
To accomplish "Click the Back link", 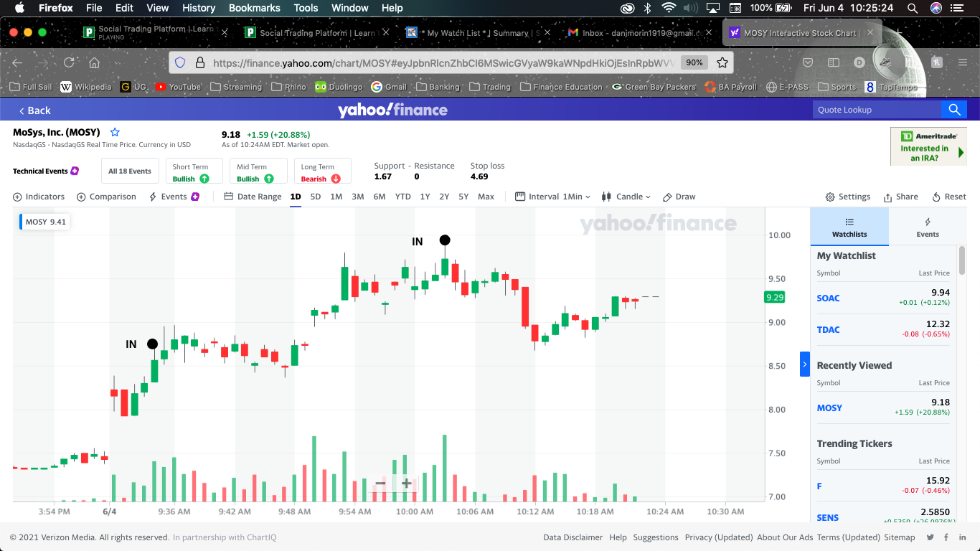I will tap(34, 110).
